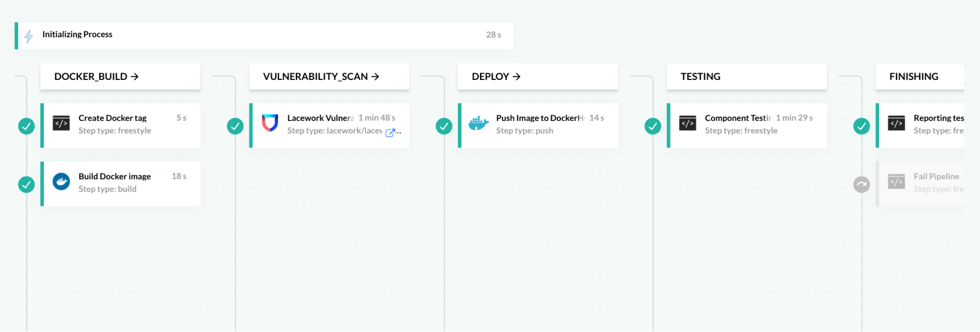Click the Build Docker image whale icon
The image size is (980, 332).
pyautogui.click(x=61, y=182)
